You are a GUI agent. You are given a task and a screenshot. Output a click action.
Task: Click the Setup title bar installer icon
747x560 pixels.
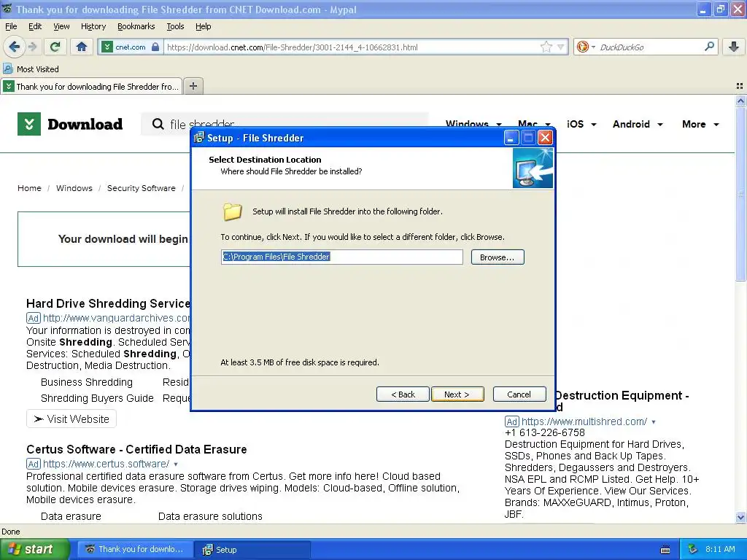point(199,138)
